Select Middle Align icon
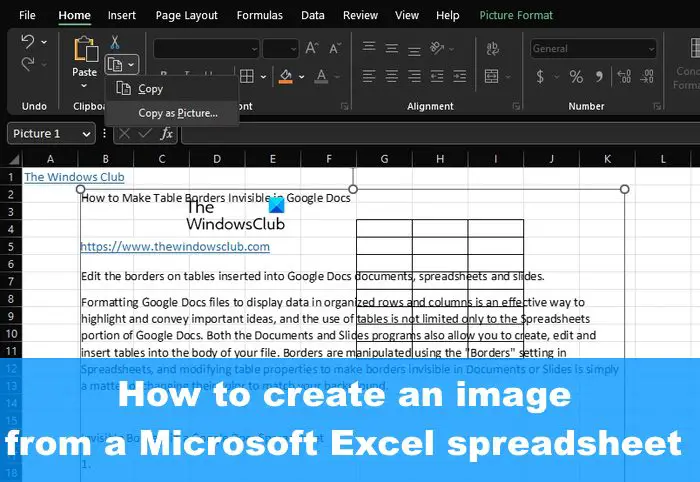Viewport: 700px width, 482px height. pos(392,48)
